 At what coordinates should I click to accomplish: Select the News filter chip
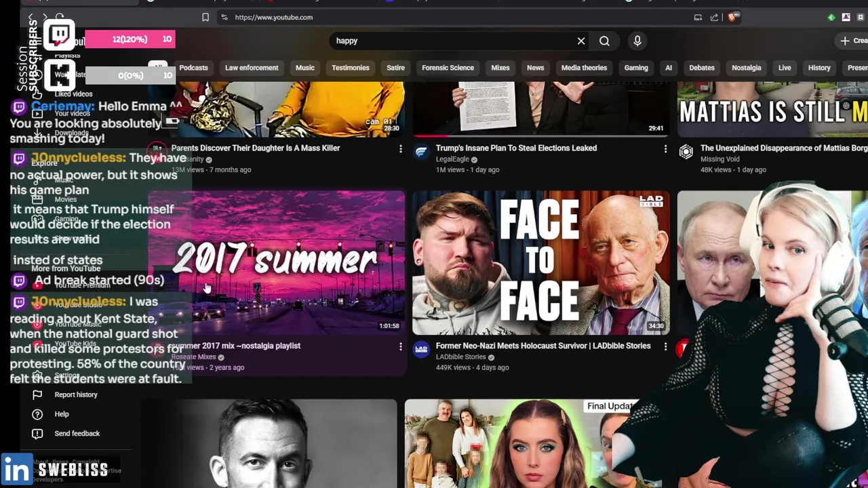pyautogui.click(x=536, y=68)
